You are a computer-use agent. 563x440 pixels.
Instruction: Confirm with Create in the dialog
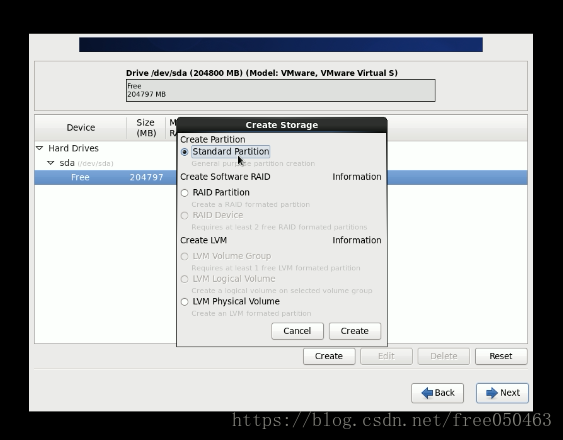tap(355, 331)
